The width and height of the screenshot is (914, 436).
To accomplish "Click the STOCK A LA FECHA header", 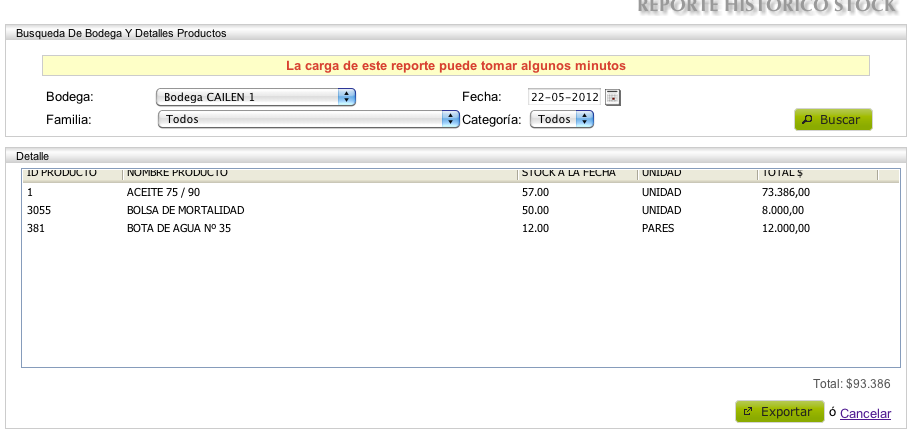I will click(577, 174).
